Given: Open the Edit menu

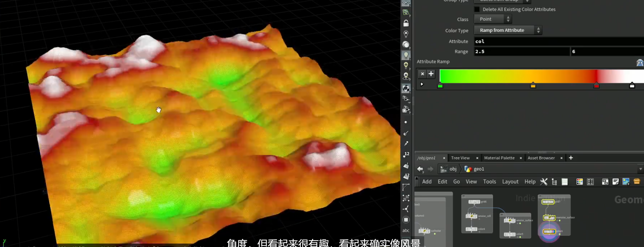Looking at the screenshot, I should (442, 182).
